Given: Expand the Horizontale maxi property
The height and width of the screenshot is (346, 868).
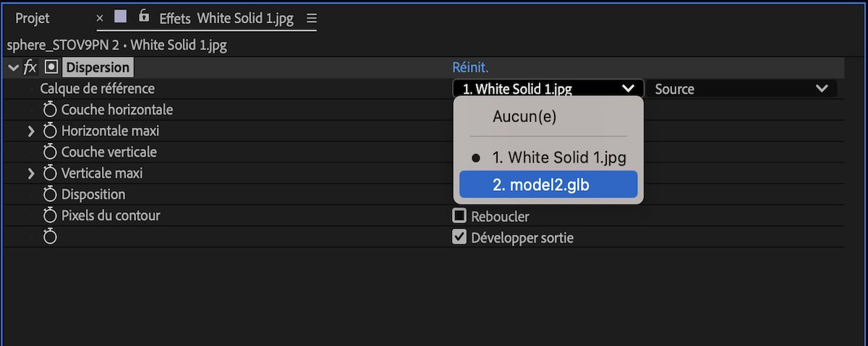Looking at the screenshot, I should (31, 131).
